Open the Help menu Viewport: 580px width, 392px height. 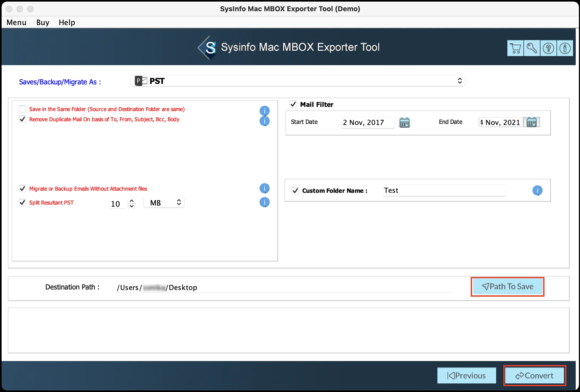67,22
